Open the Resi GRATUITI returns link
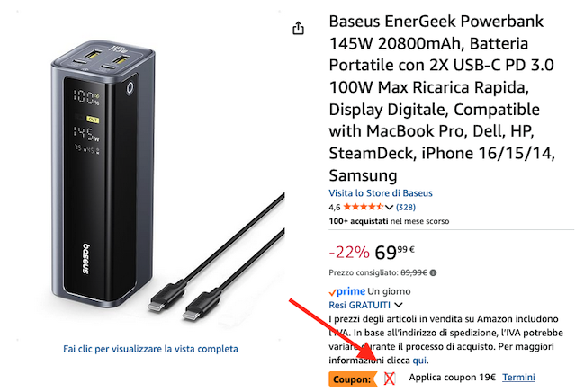576x392 pixels. (x=359, y=305)
